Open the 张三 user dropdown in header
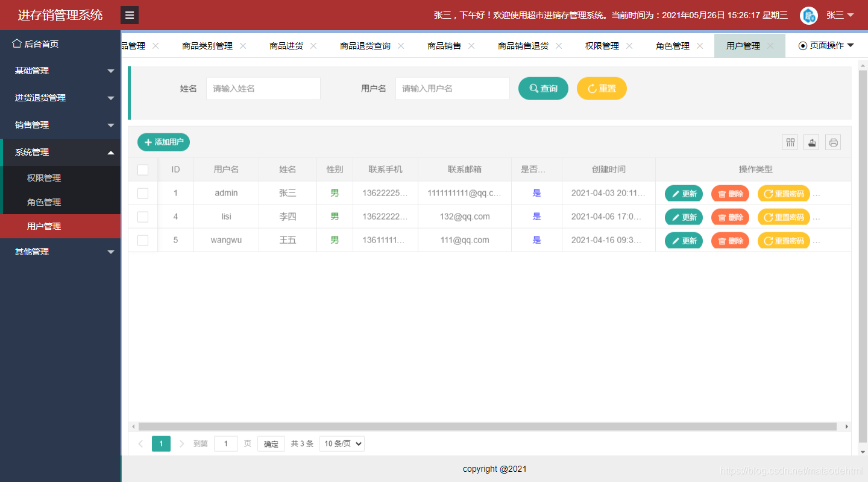The height and width of the screenshot is (482, 868). [x=840, y=16]
